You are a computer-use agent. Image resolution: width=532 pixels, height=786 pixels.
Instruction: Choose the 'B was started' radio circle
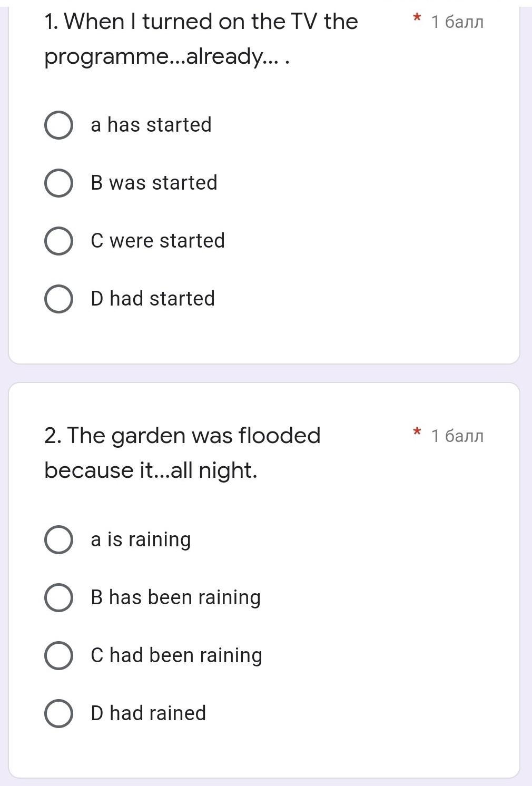58,183
